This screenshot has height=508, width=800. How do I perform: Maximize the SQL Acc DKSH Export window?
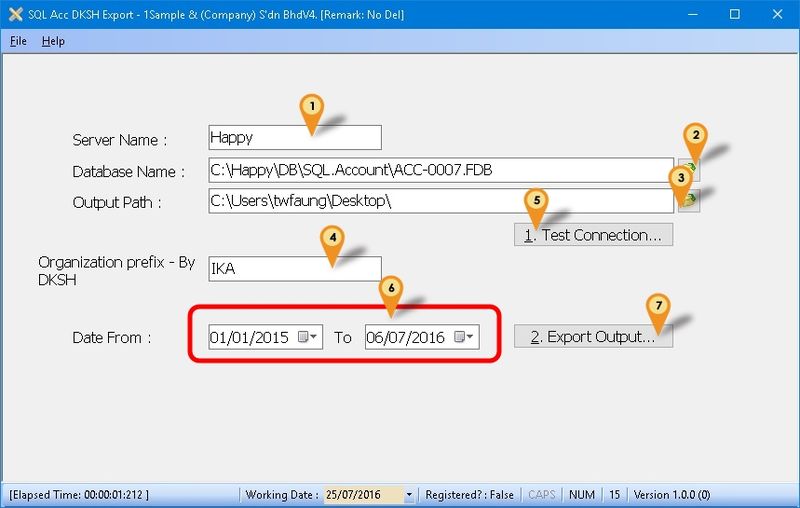(x=734, y=15)
